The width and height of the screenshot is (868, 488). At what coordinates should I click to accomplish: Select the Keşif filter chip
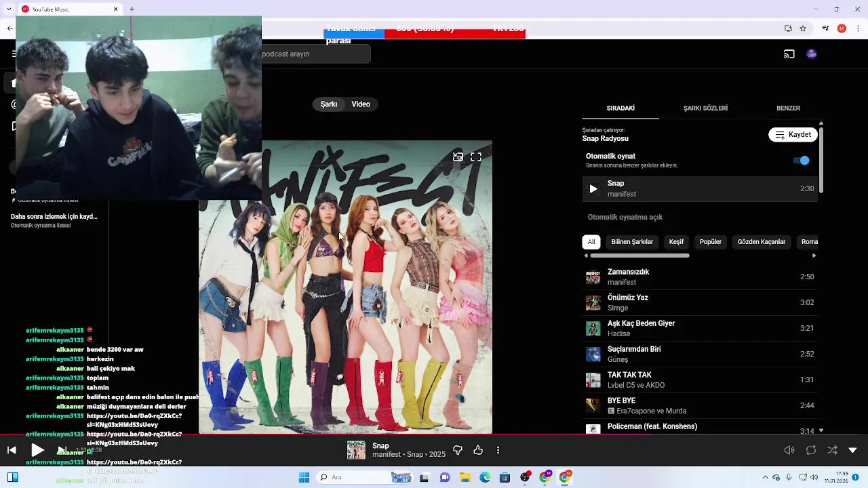coord(676,242)
